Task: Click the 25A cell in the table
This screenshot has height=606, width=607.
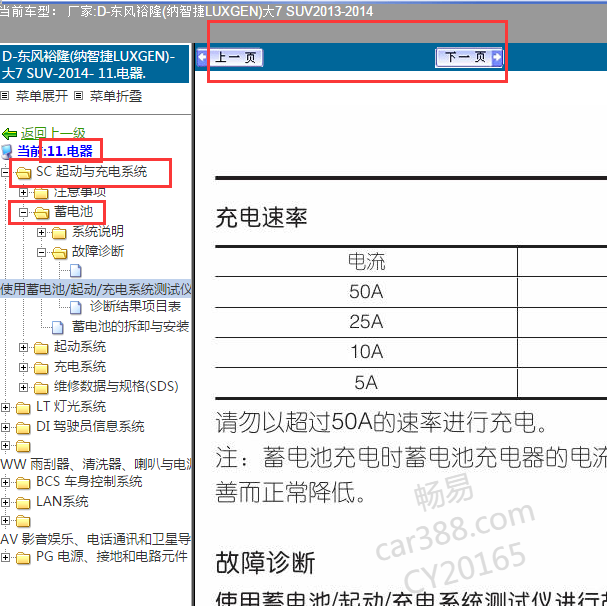Action: tap(366, 322)
